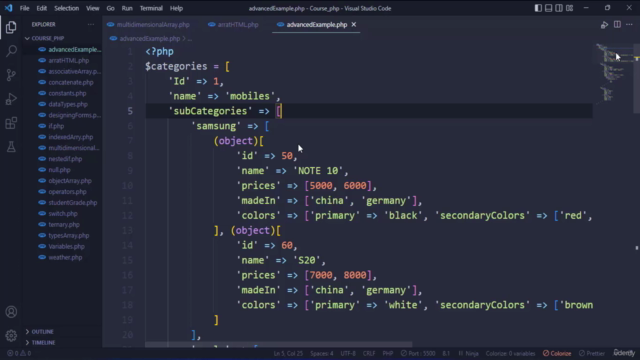Click the red Colorize status bar button
640x360 pixels.
(x=557, y=353)
